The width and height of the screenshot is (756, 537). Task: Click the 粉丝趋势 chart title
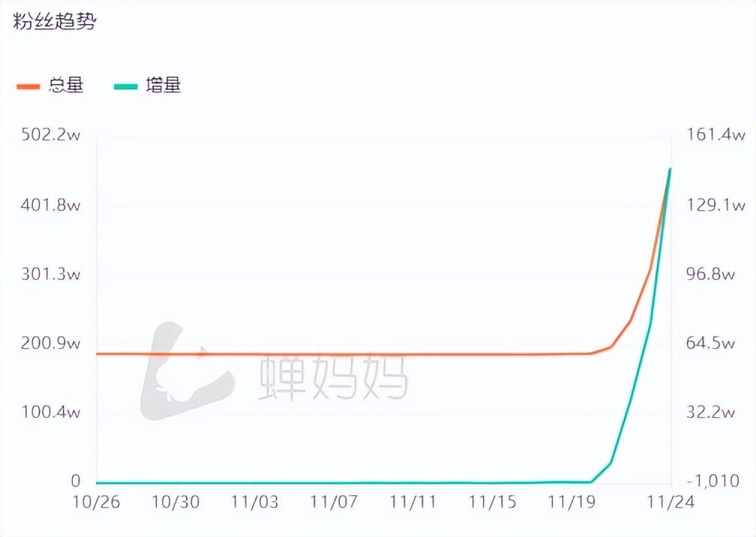point(55,21)
